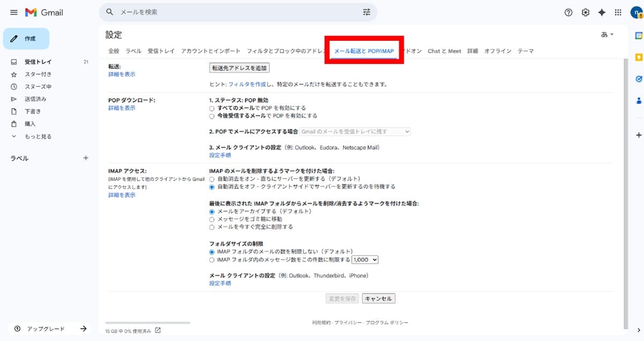Click 転送先アドレスを追加 button

point(239,68)
